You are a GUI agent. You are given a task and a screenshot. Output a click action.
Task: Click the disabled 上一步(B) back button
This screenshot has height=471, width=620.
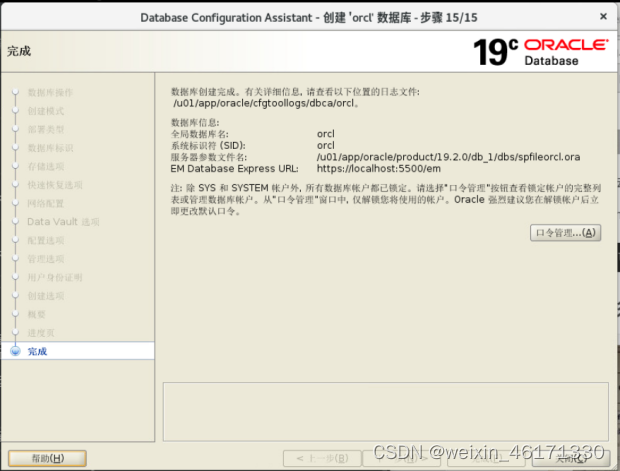322,458
